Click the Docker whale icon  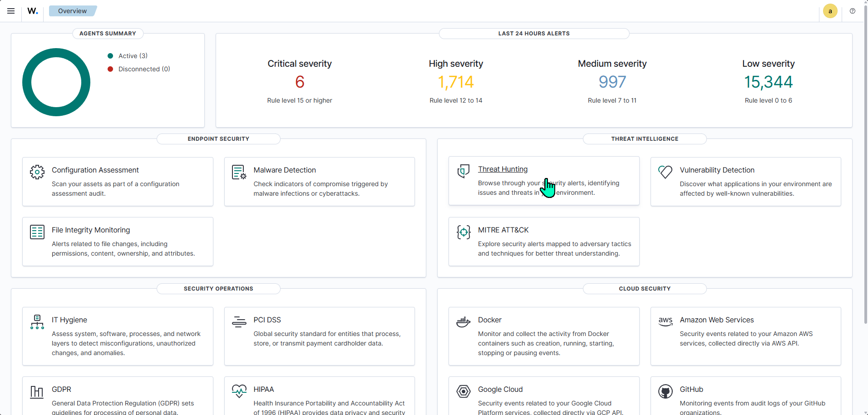click(x=464, y=322)
